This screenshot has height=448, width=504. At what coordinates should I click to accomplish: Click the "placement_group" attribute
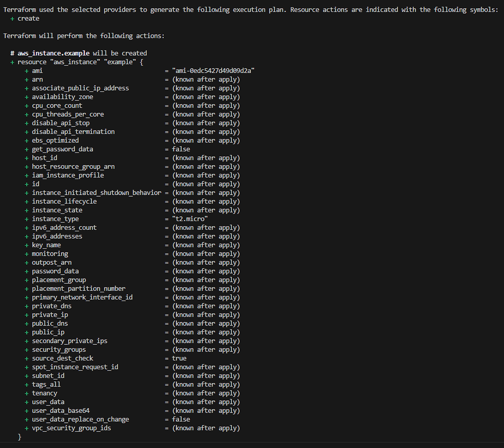(x=59, y=280)
